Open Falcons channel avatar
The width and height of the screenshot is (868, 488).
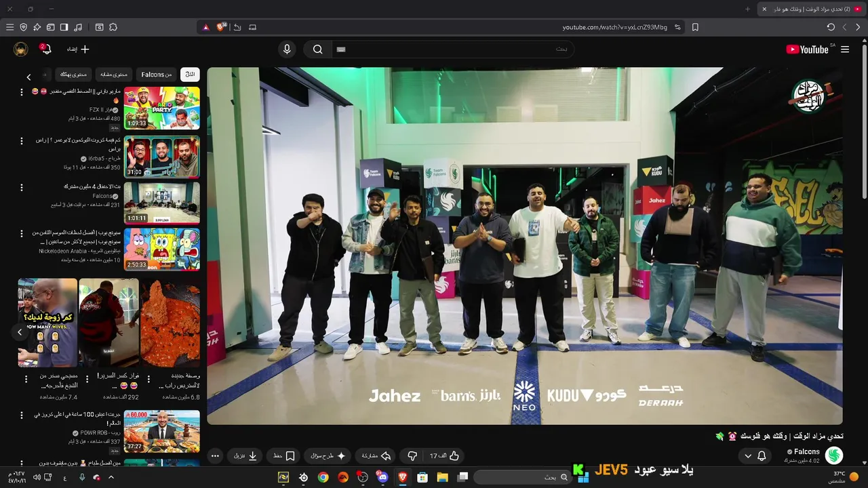point(834,455)
